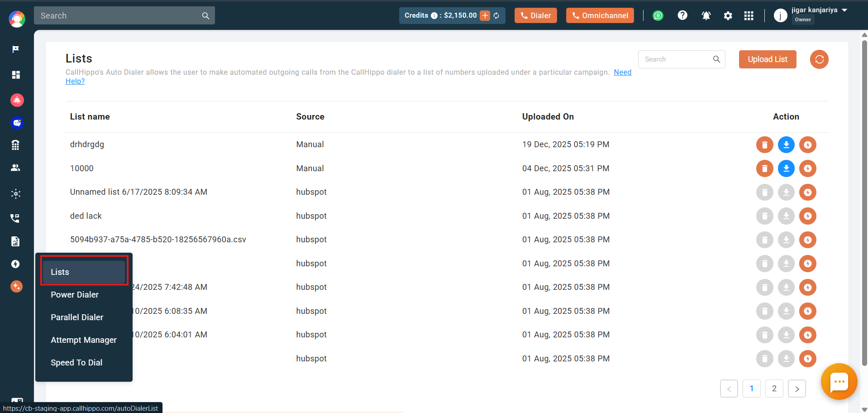The image size is (868, 413).
Task: Add credits using the plus icon
Action: click(x=485, y=15)
